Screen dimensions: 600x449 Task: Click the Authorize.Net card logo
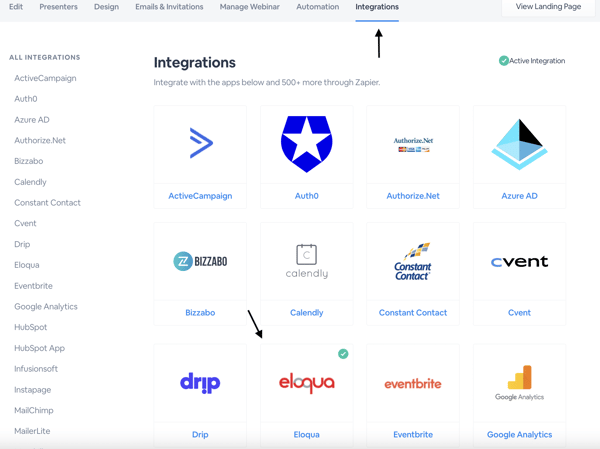[413, 145]
